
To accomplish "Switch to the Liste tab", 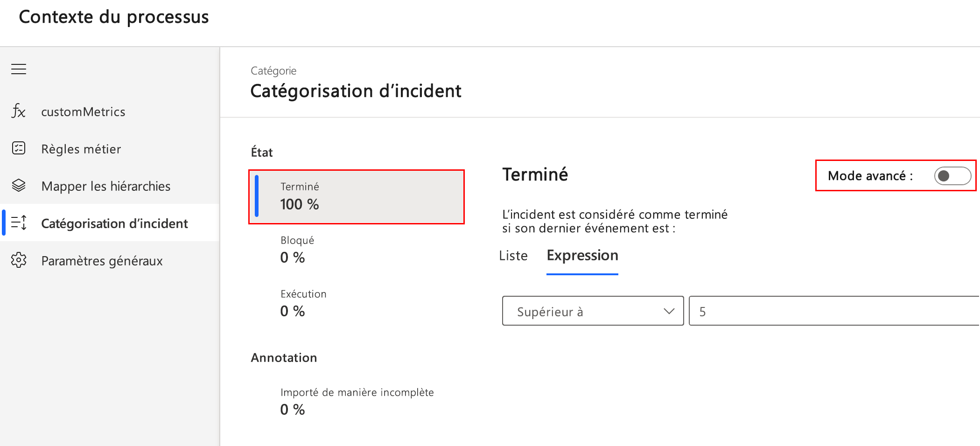I will (x=513, y=256).
